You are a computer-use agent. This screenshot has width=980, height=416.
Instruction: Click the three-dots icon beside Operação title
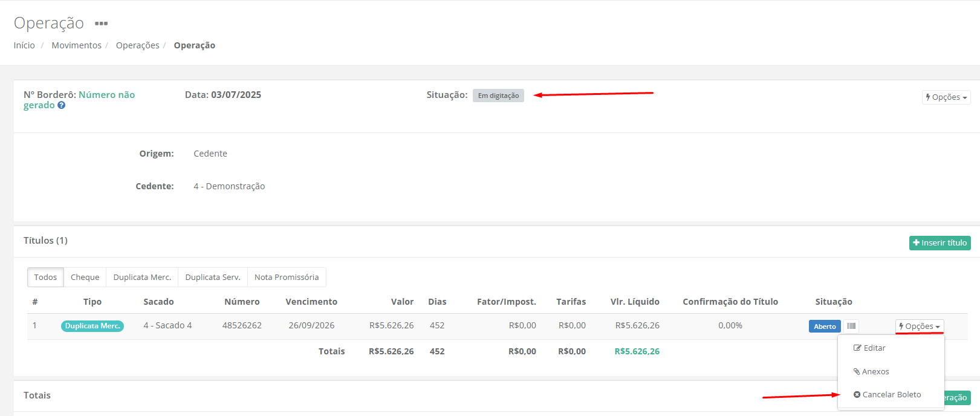point(101,24)
